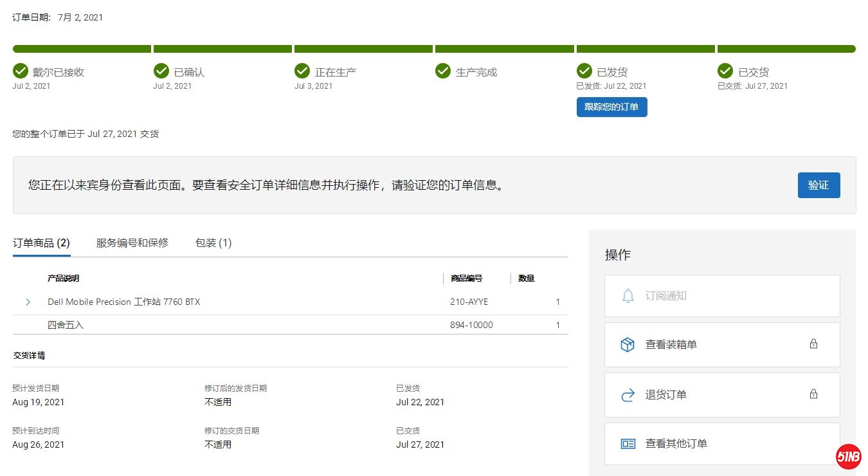Click the 四舍五入 product row text
868x476 pixels.
(x=66, y=325)
